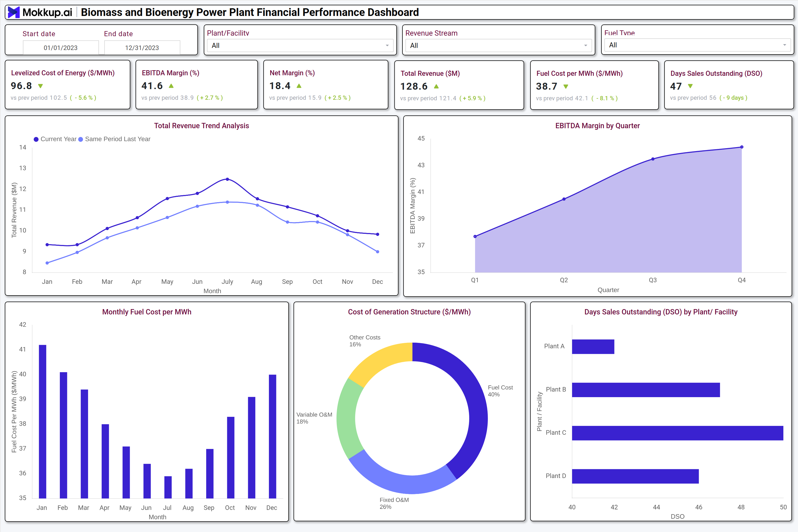Select the Jan fuel cost bar
This screenshot has height=532, width=798.
[x=42, y=421]
